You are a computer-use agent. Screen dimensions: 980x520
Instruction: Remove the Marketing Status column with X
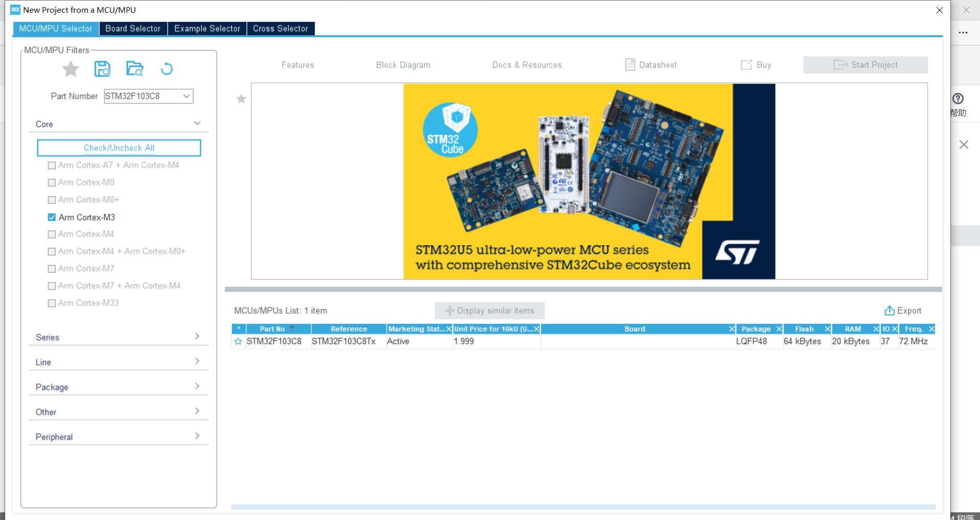pyautogui.click(x=449, y=329)
